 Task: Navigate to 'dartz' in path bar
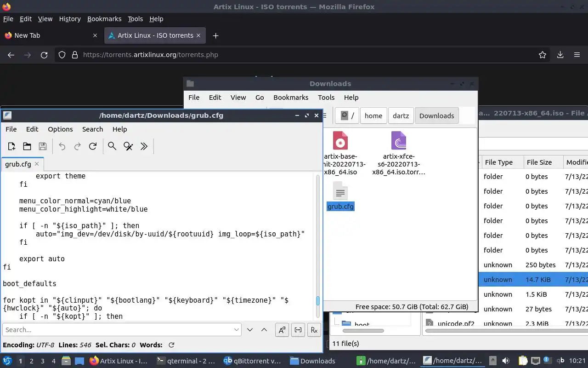click(401, 116)
